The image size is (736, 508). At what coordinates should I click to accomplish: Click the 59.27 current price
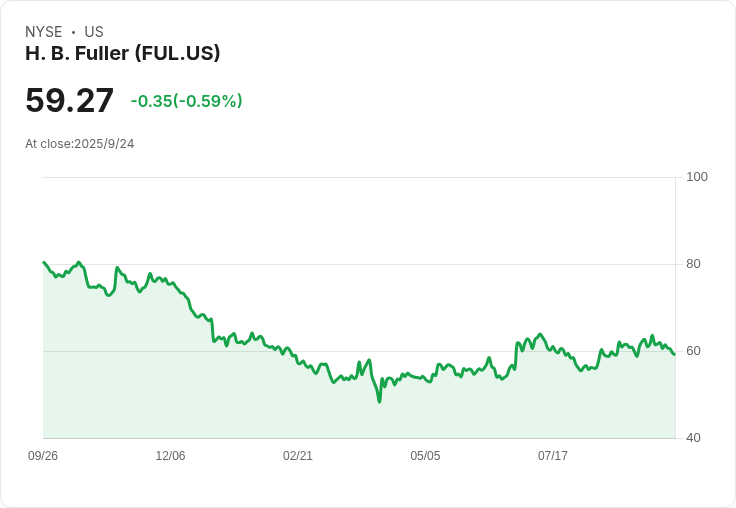pos(69,100)
